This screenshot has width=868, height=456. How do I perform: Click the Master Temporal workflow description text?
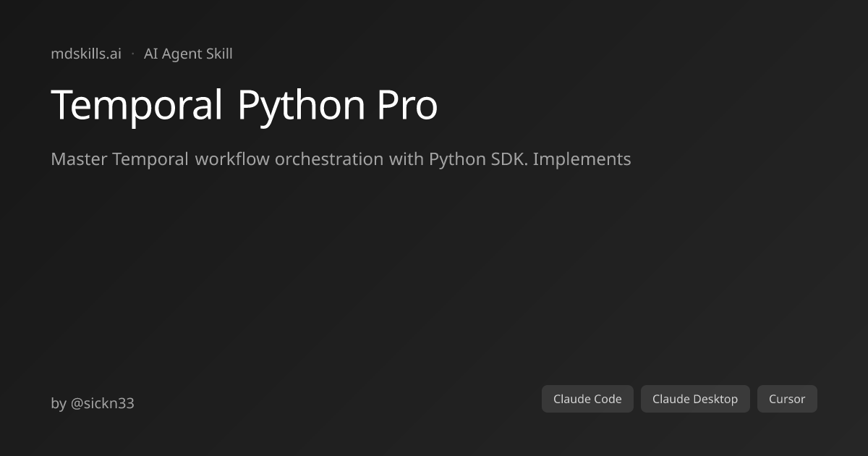point(341,159)
